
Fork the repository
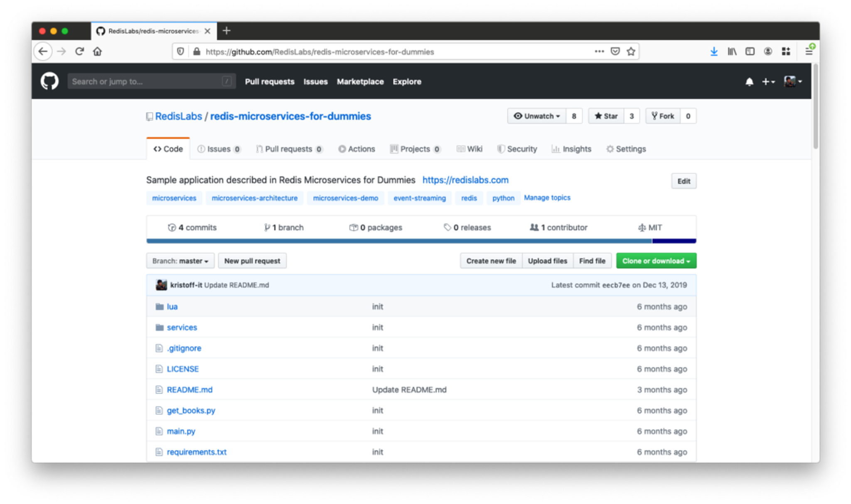(663, 116)
